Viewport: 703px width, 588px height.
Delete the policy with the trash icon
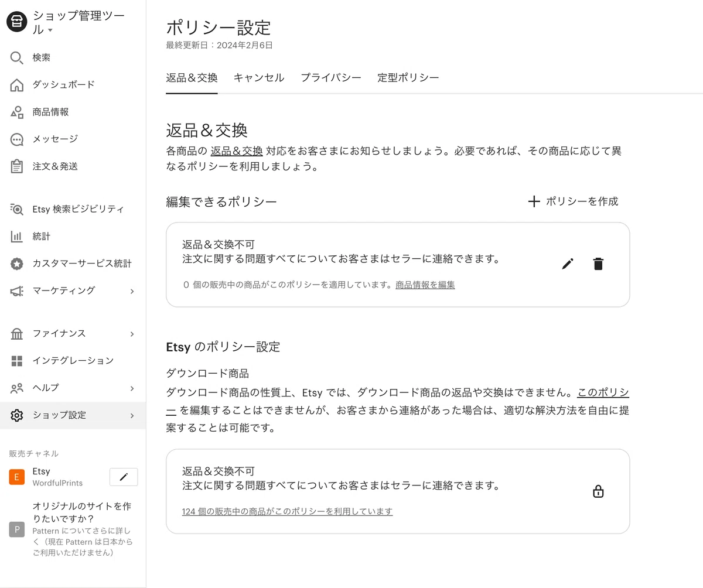click(x=598, y=264)
